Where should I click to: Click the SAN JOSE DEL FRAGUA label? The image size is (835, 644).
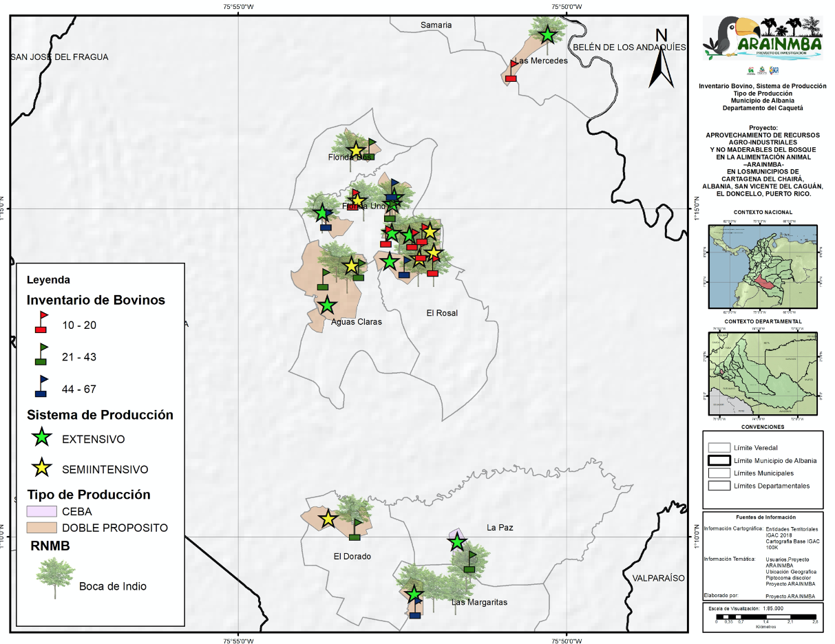coord(60,56)
